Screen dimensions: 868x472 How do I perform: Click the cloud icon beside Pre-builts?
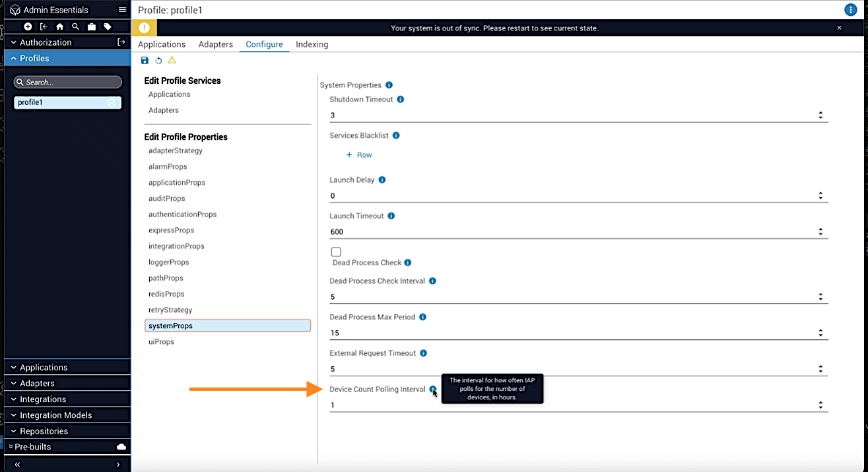(121, 447)
